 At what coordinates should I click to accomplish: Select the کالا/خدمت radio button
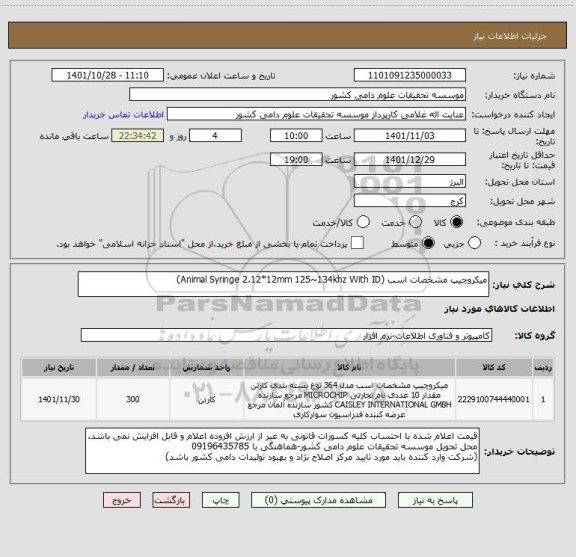click(x=363, y=222)
